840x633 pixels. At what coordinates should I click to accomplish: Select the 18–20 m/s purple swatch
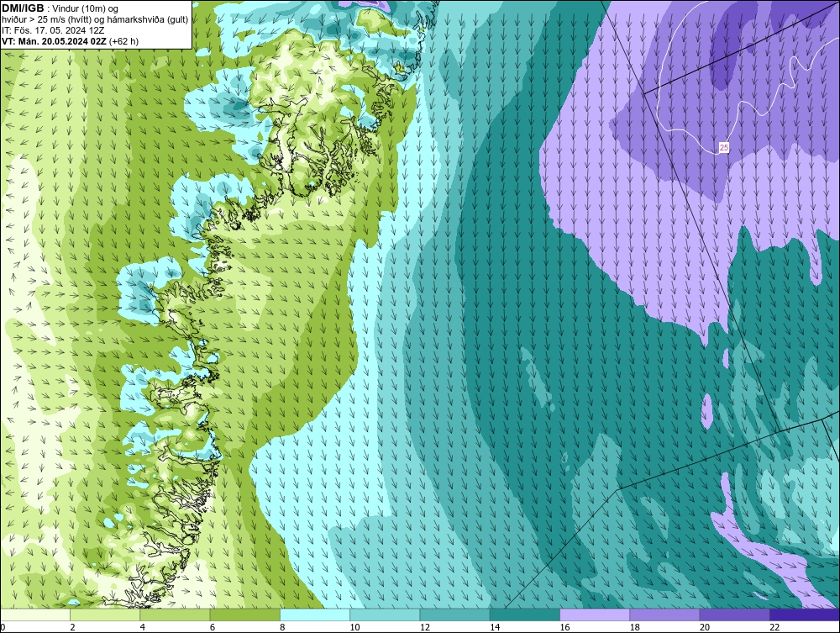coord(664,615)
